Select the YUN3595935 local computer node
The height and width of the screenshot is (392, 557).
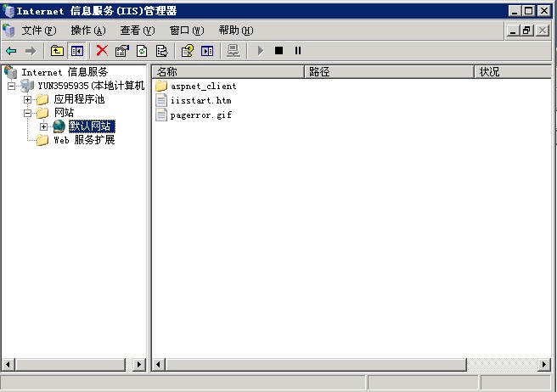[x=91, y=86]
